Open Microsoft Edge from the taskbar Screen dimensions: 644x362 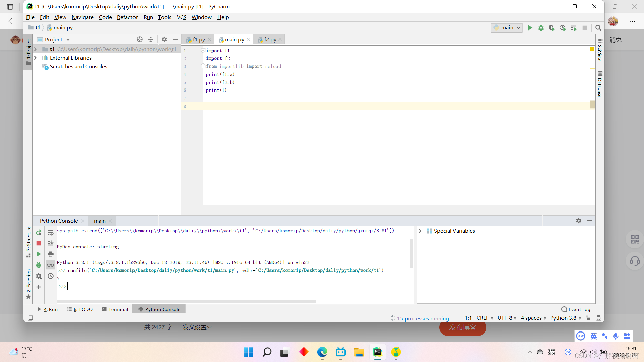(x=322, y=352)
